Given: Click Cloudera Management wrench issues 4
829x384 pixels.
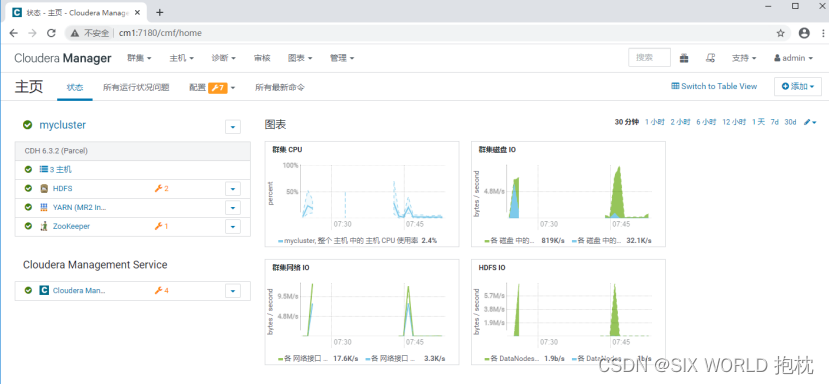Looking at the screenshot, I should 161,290.
